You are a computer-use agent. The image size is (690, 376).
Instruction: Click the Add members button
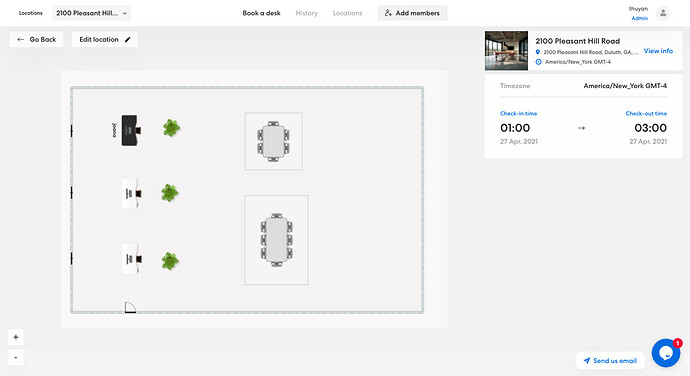click(x=412, y=13)
